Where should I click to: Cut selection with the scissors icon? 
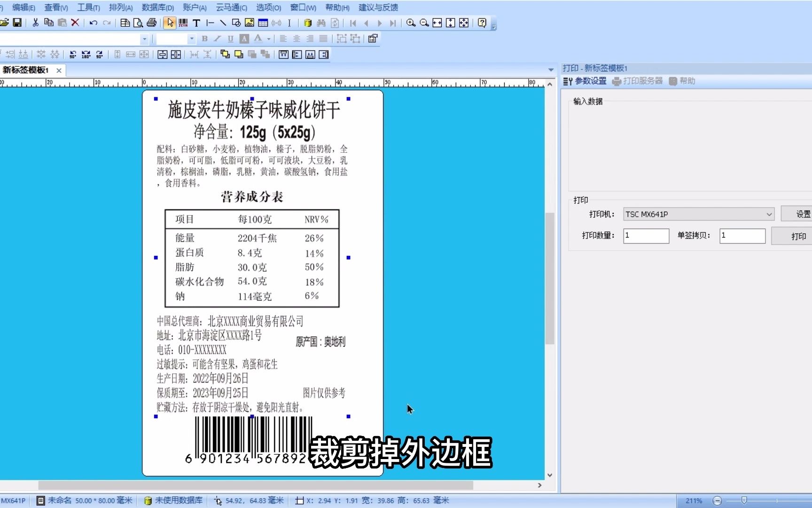click(x=35, y=23)
